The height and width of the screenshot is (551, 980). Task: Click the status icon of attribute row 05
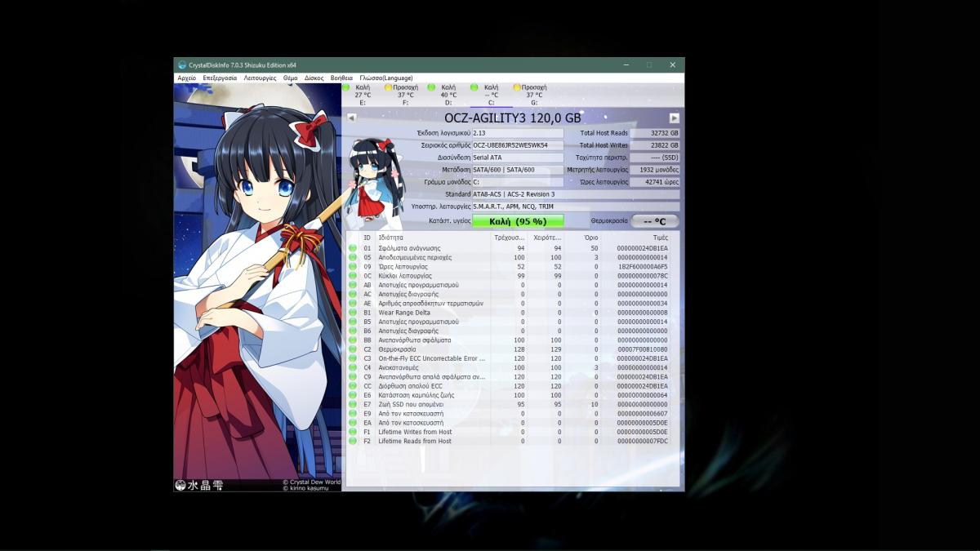(x=353, y=257)
